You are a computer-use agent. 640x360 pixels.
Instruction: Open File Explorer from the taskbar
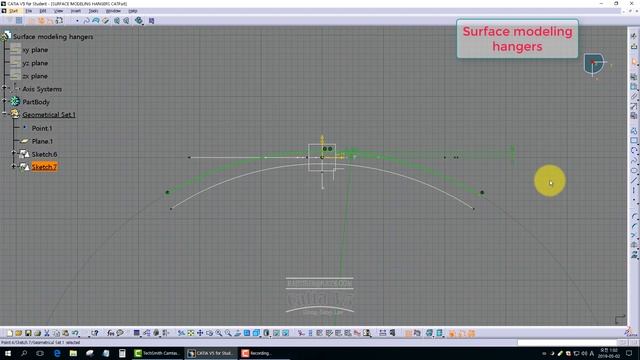tap(73, 353)
